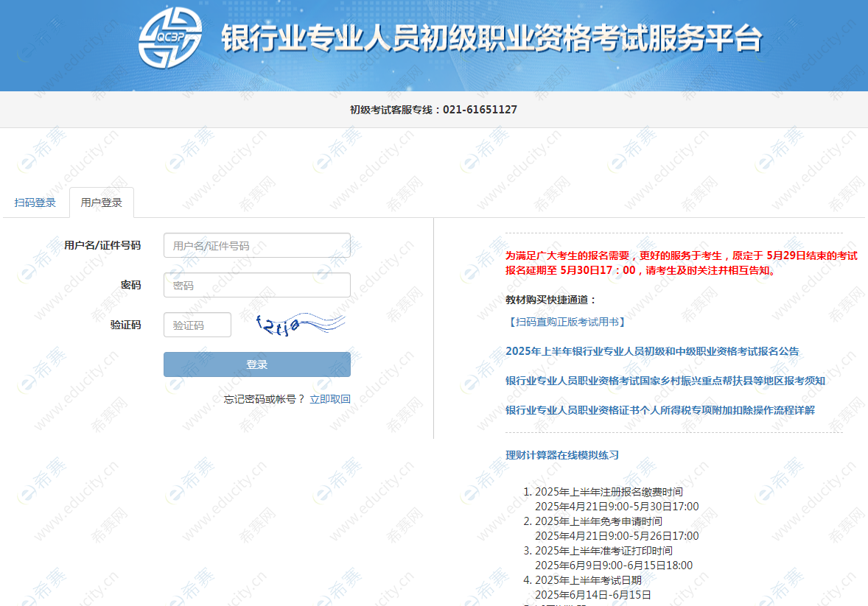This screenshot has height=606, width=868.
Task: Click the 密码 field label
Action: tap(130, 285)
